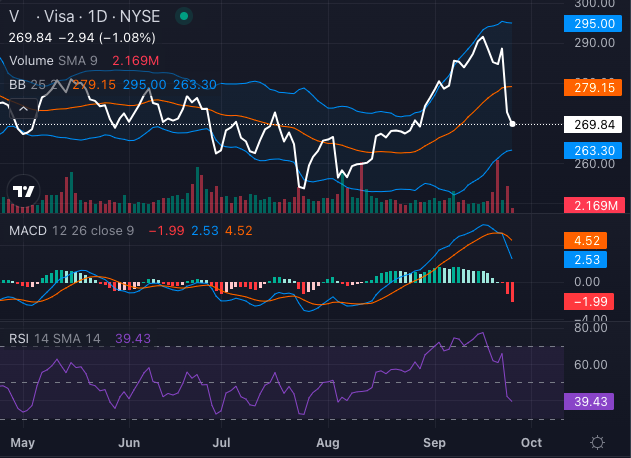631x458 pixels.
Task: Click the green market status dot
Action: [x=184, y=16]
